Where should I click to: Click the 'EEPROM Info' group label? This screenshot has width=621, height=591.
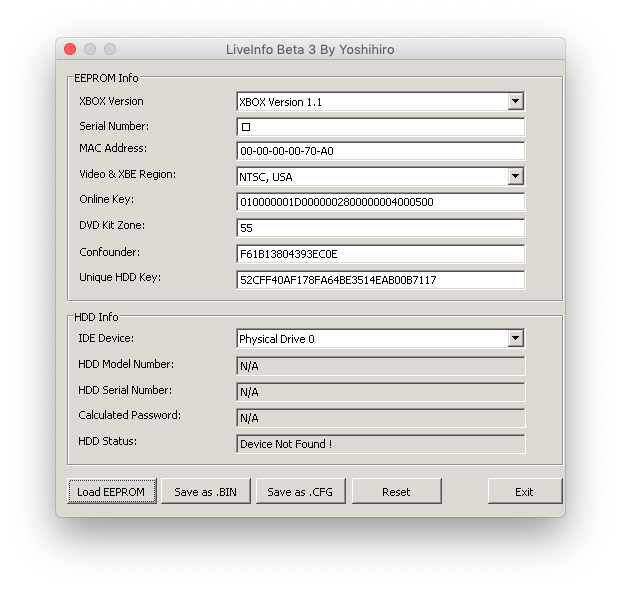pyautogui.click(x=106, y=78)
